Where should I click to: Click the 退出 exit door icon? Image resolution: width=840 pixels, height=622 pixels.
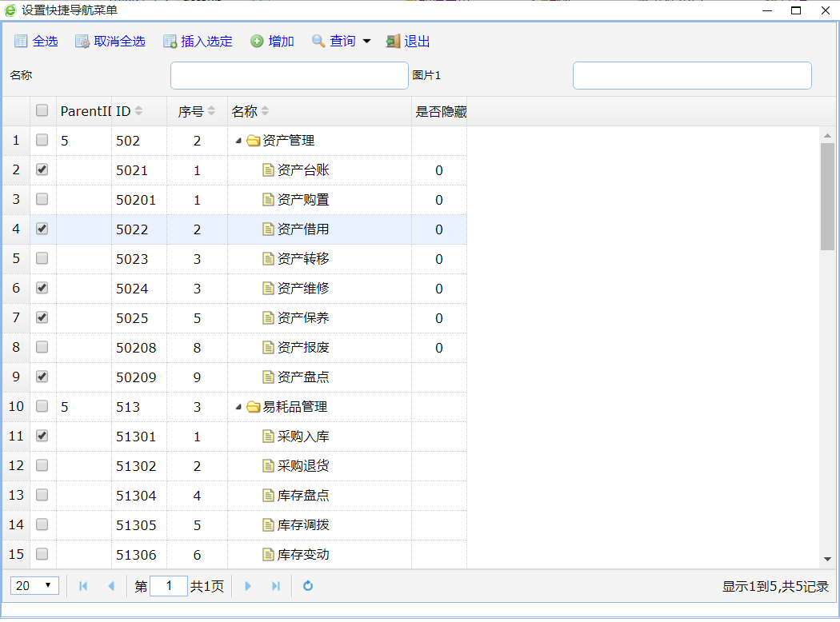(x=393, y=42)
